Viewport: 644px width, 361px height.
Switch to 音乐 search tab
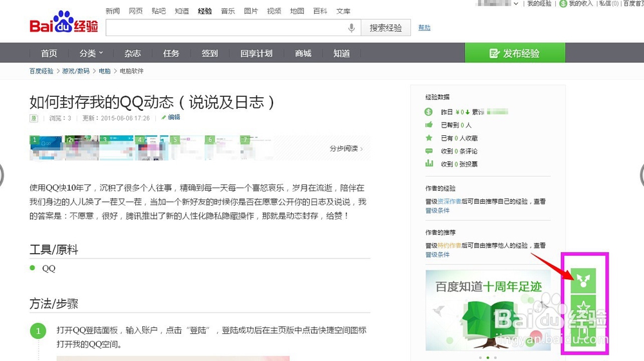tap(228, 11)
